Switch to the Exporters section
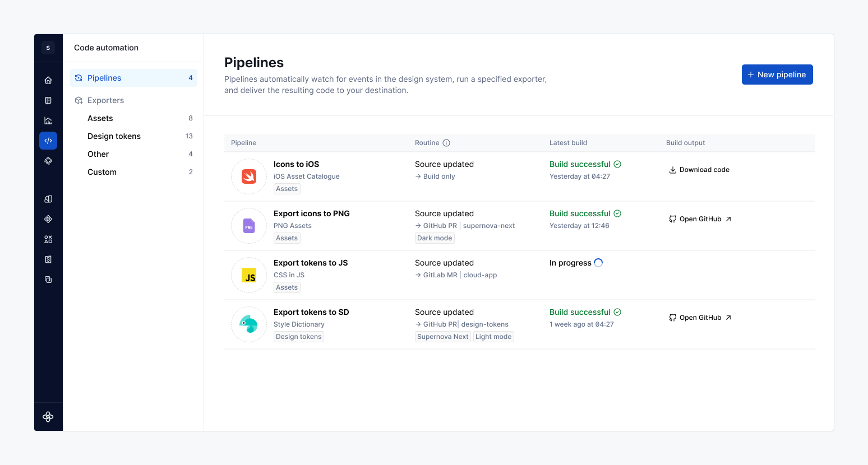The height and width of the screenshot is (465, 868). [x=106, y=100]
